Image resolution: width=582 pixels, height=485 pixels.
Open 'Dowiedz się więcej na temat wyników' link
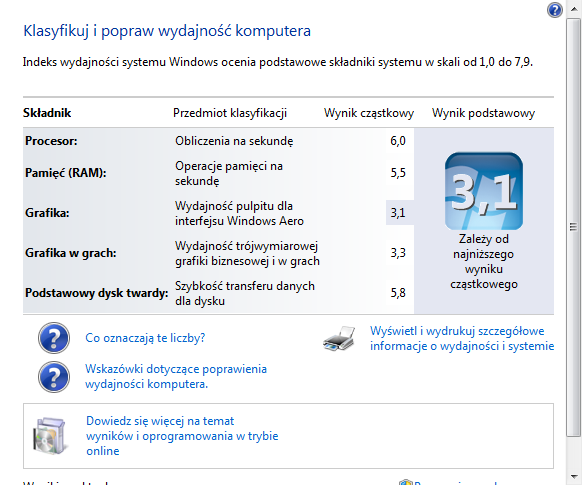(x=182, y=436)
